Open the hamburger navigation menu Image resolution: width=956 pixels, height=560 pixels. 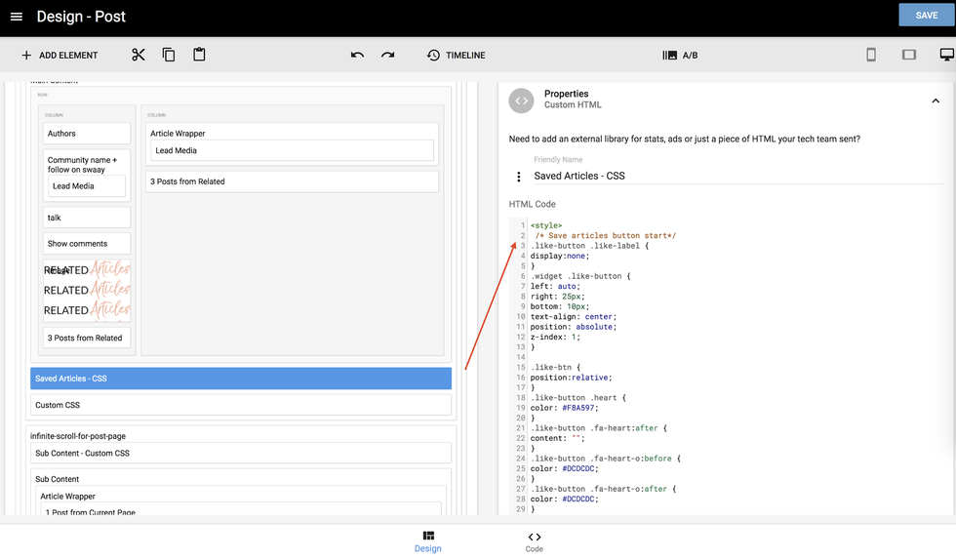[17, 17]
